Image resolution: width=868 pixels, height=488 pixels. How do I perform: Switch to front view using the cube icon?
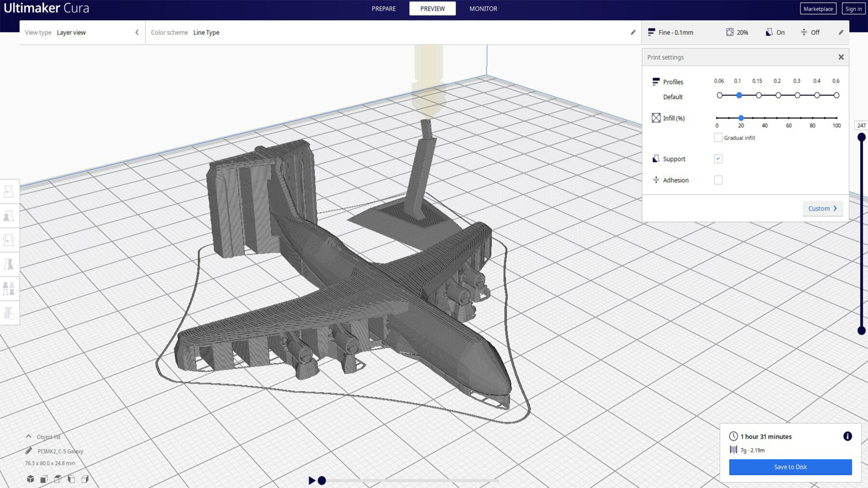tap(44, 479)
